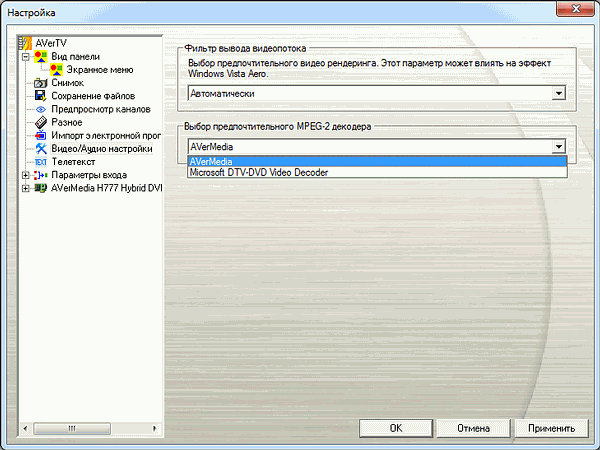
Task: Click the Разное icon
Action: tap(41, 122)
